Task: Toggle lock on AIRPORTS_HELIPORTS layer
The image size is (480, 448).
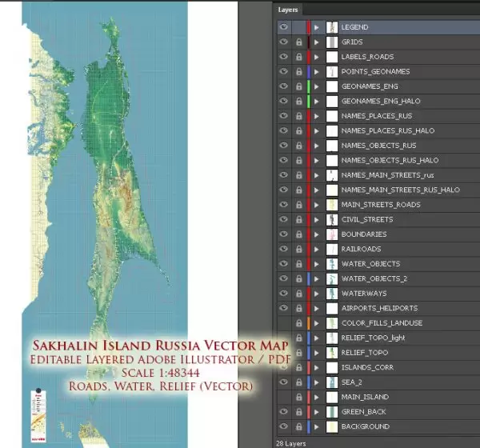Action: point(298,308)
